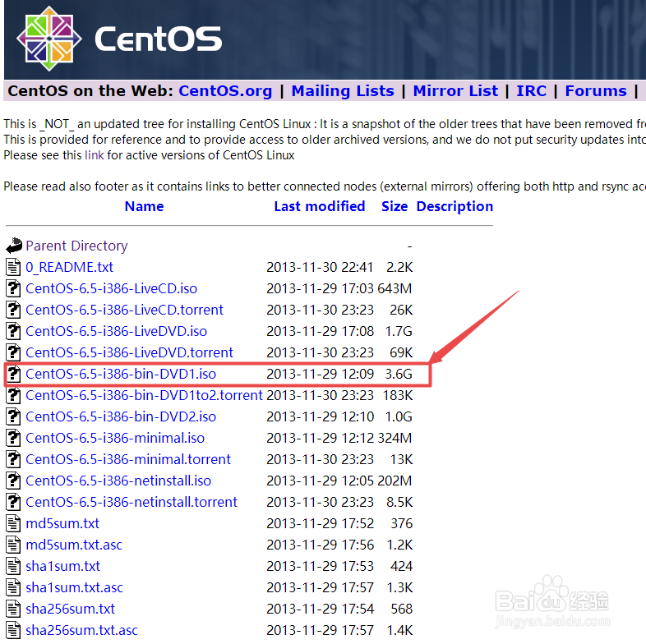
Task: Click the file icon beside CentOS-6.5-i386-netinstall.iso
Action: (x=13, y=481)
